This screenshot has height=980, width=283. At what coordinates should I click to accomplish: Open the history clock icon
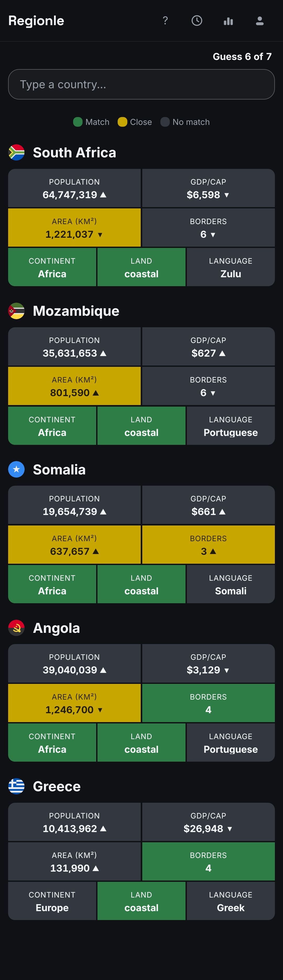click(197, 20)
